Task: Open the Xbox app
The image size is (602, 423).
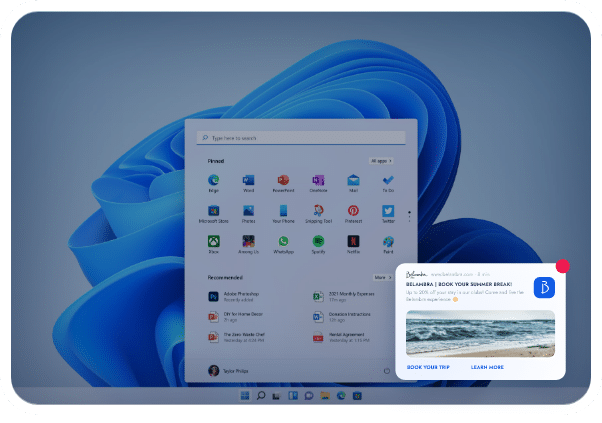Action: pyautogui.click(x=213, y=245)
